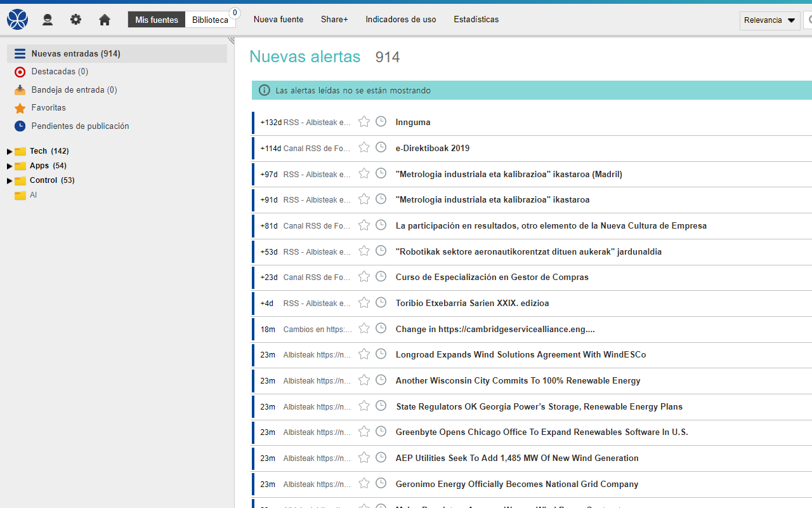Star the e-Direktiboak 2019 entry
Screen dimensions: 812x508
coord(364,148)
